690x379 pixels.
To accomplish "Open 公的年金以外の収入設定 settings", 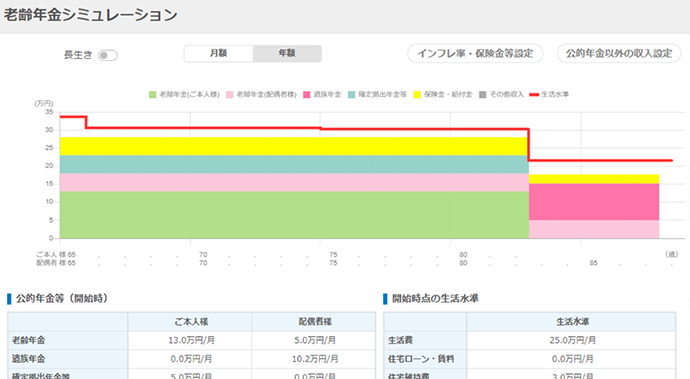I will coord(619,54).
